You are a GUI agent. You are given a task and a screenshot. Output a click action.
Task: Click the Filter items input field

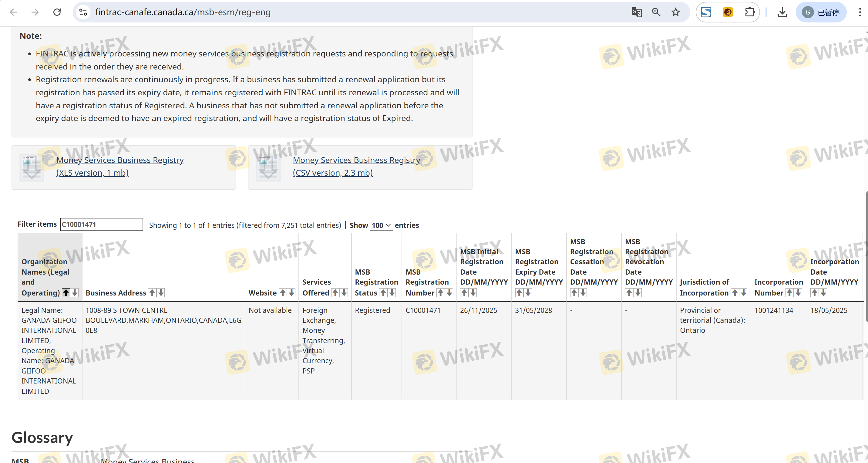[x=101, y=225]
